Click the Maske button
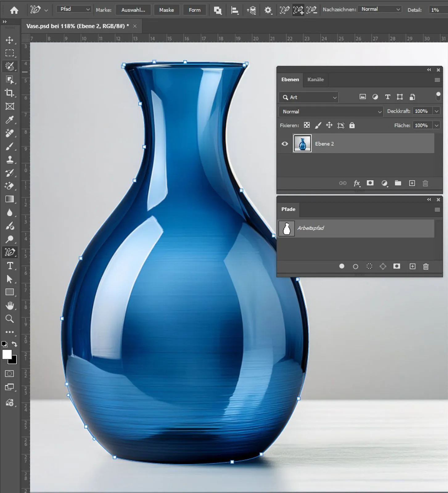Viewport: 448px width, 493px height. coord(166,10)
